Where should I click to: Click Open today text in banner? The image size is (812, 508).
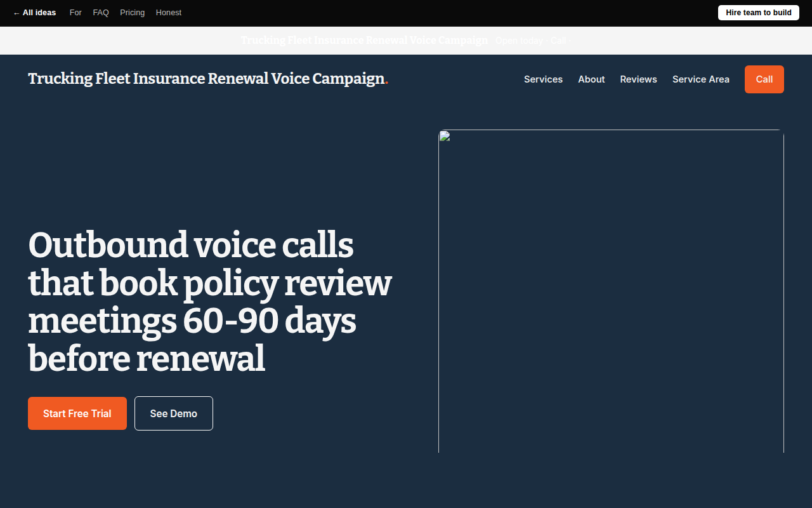[x=519, y=41]
